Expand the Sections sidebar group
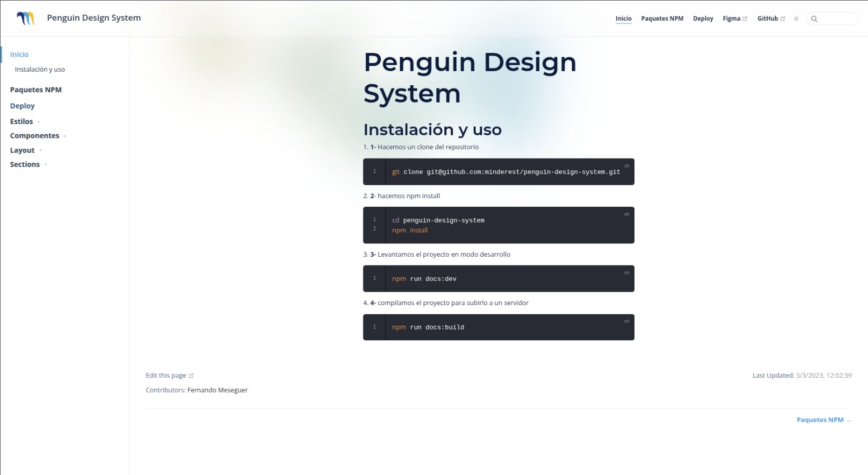The width and height of the screenshot is (868, 475). point(46,165)
